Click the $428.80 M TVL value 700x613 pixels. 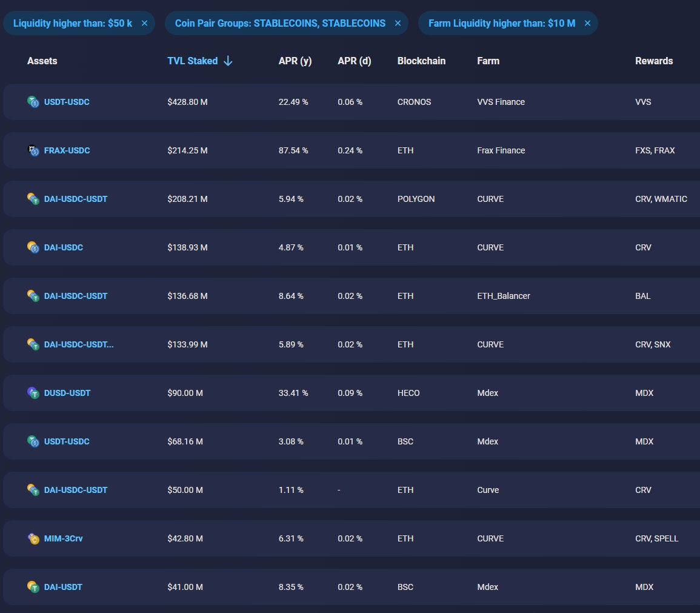187,102
